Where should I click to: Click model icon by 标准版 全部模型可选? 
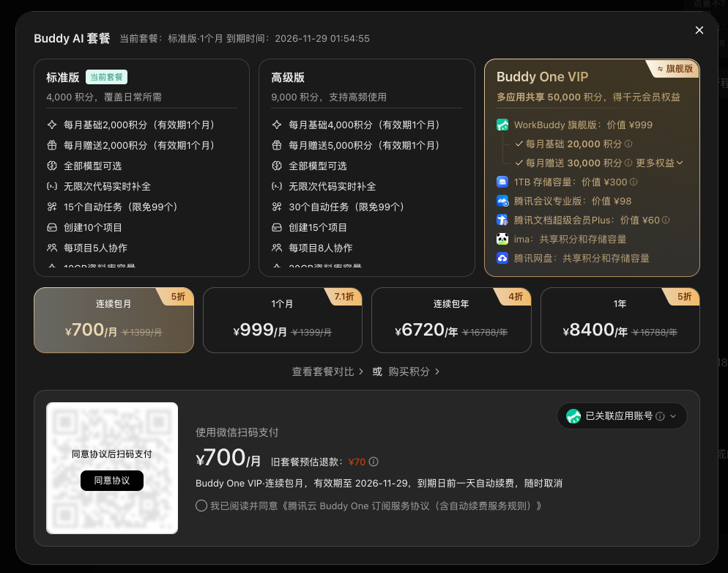(x=52, y=166)
